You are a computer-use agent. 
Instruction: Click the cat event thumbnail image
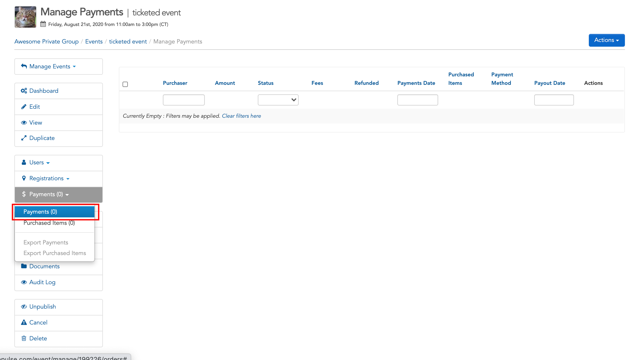tap(25, 17)
